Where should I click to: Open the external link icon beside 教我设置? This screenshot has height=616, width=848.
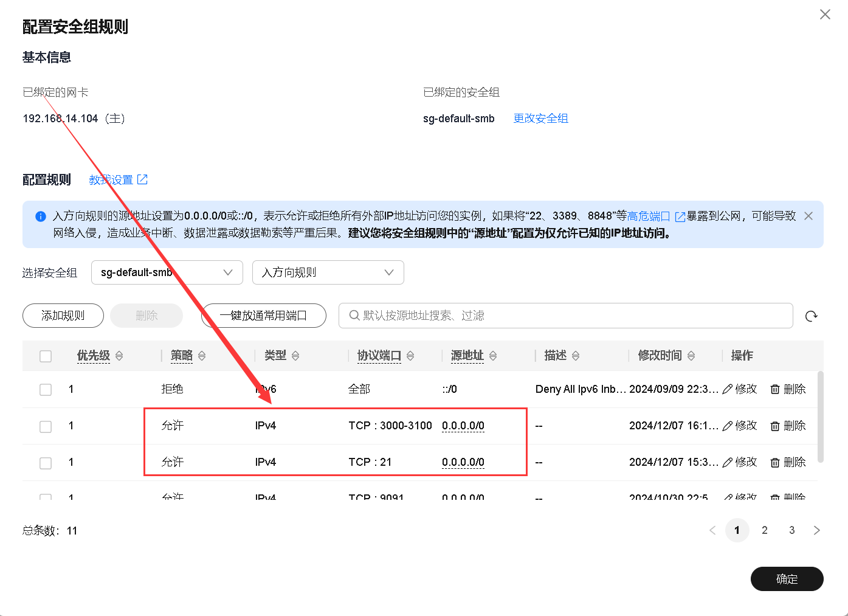142,179
